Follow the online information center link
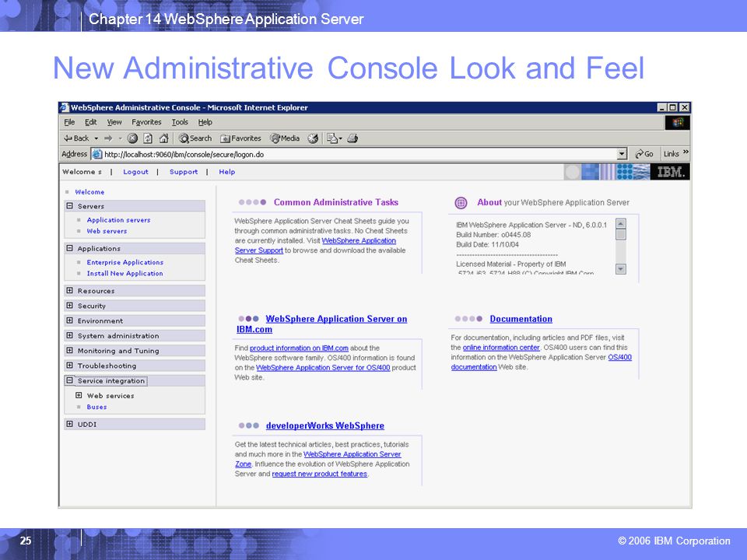This screenshot has height=560, width=747. (x=501, y=348)
